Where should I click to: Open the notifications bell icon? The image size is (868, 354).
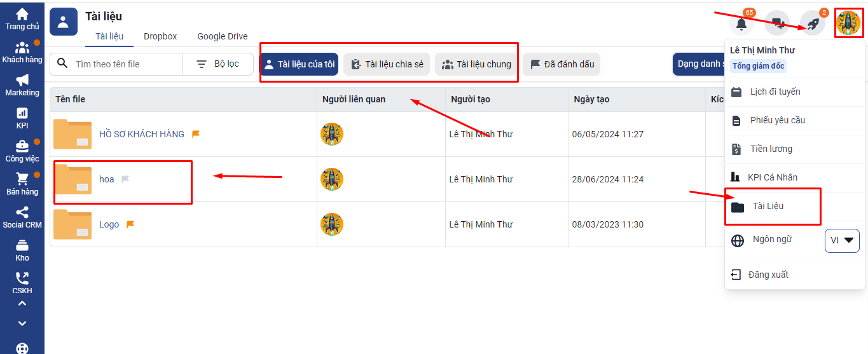pyautogui.click(x=741, y=24)
